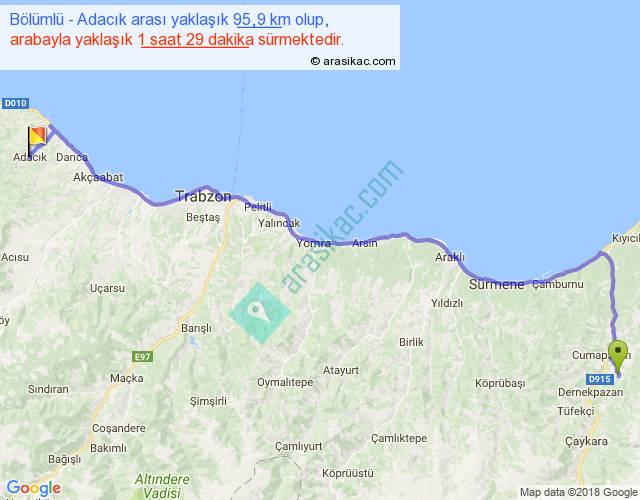Click the Akçaabat label on the coast
This screenshot has width=640, height=500.
[98, 177]
